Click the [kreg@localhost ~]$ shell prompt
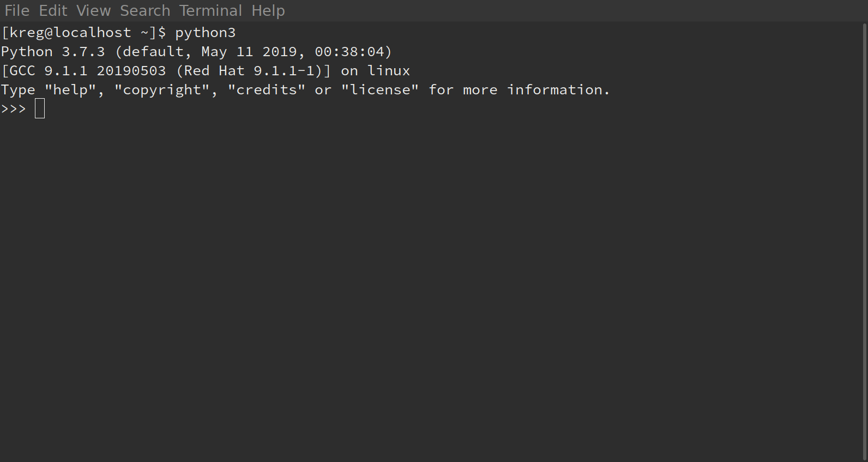 (83, 33)
